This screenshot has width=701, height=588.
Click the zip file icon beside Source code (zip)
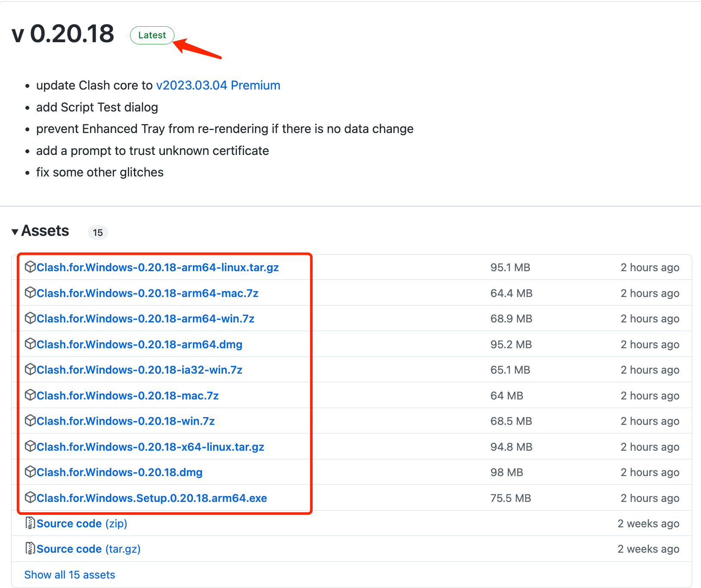click(x=30, y=523)
